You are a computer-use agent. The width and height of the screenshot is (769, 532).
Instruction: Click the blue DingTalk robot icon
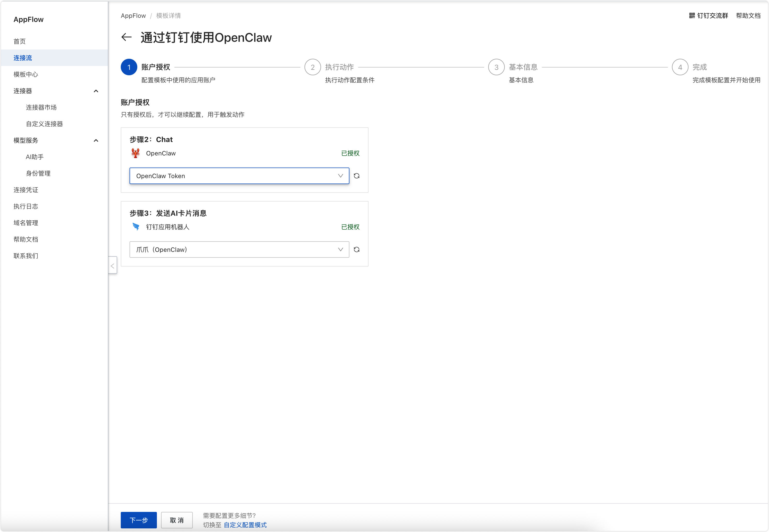point(136,227)
